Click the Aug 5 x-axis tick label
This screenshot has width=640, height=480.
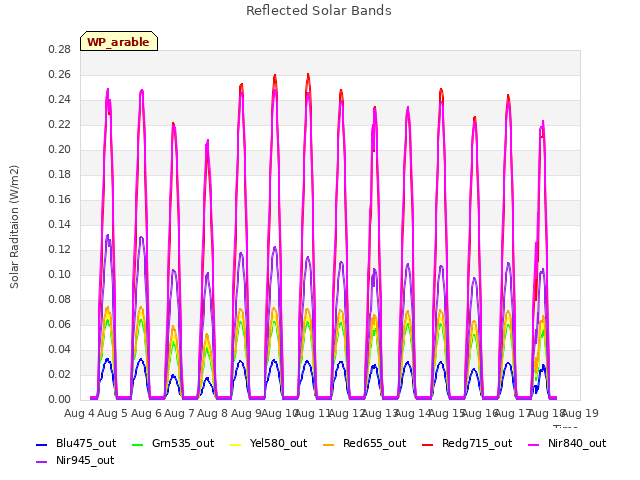[113, 413]
